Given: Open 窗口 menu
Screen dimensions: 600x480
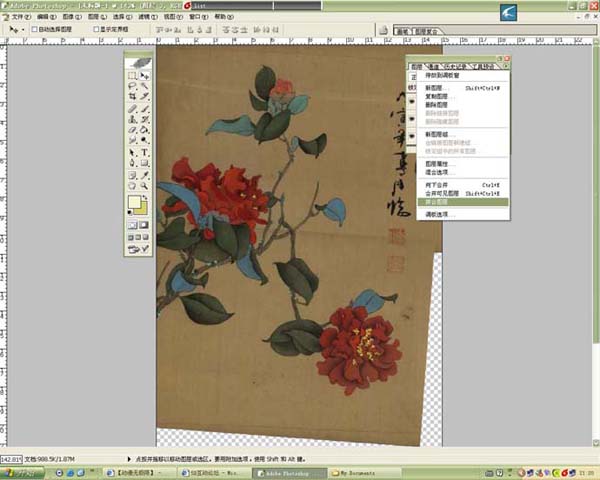Looking at the screenshot, I should 199,17.
